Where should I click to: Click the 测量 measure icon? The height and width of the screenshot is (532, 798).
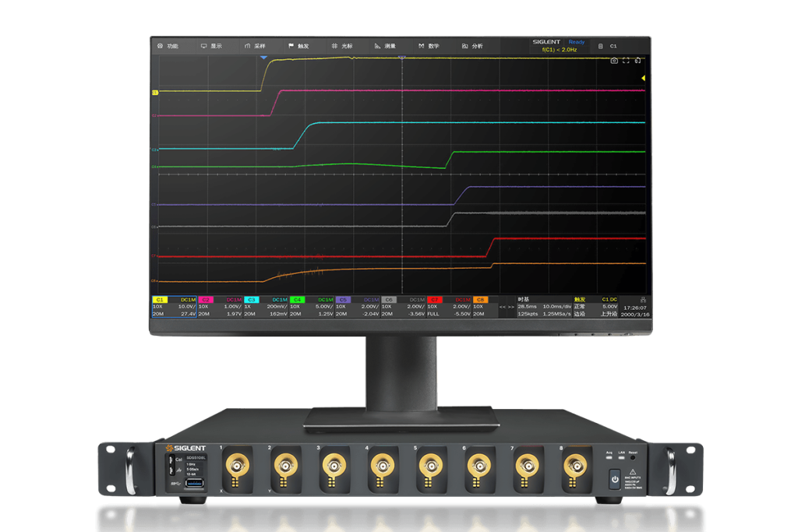[x=378, y=46]
